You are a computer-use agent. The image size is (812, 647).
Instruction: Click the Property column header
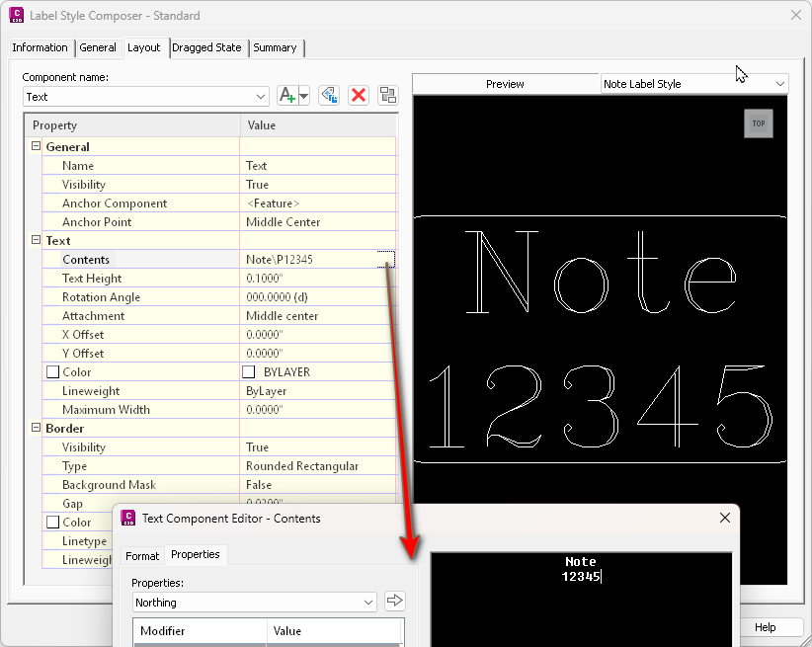pos(132,125)
